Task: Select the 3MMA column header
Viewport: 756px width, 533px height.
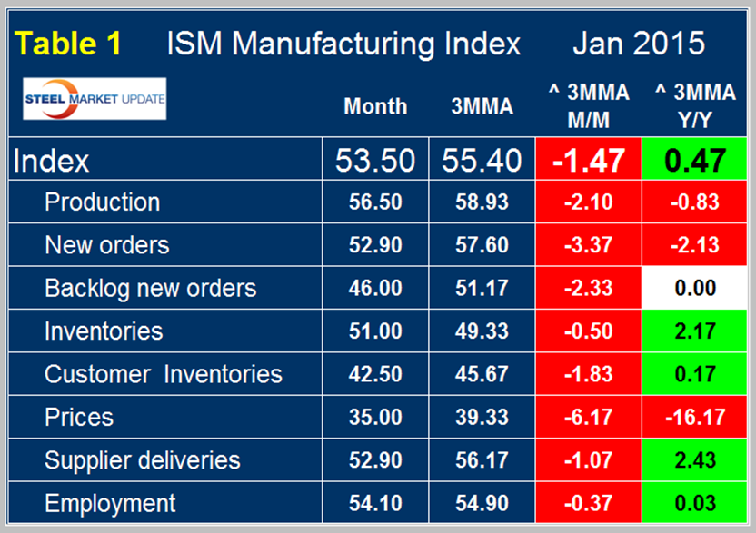Action: (482, 106)
